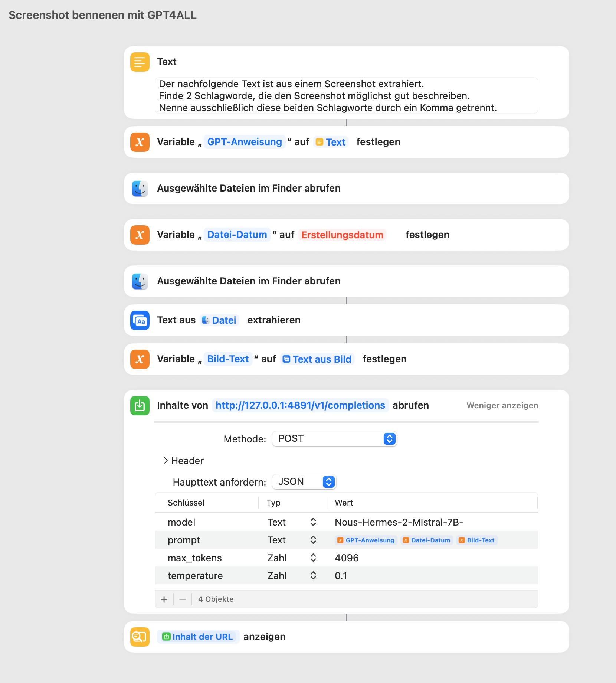This screenshot has width=616, height=683.
Task: Open the Haupttext anfordern JSON dropdown
Action: (304, 482)
